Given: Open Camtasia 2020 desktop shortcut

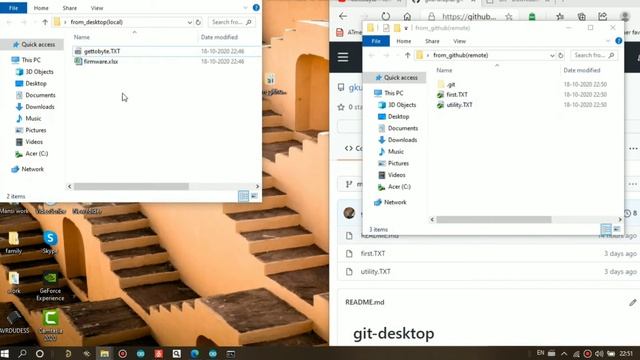Looking at the screenshot, I should (50, 325).
